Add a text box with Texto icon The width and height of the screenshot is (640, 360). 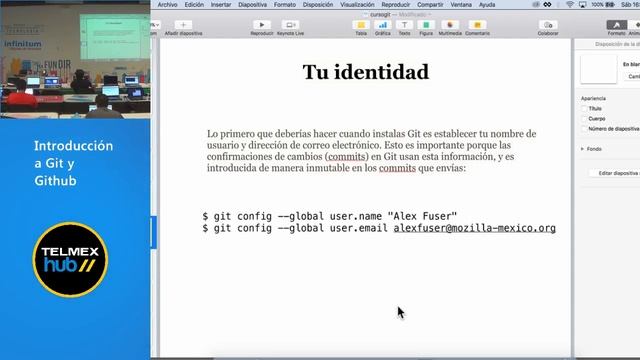[x=404, y=25]
